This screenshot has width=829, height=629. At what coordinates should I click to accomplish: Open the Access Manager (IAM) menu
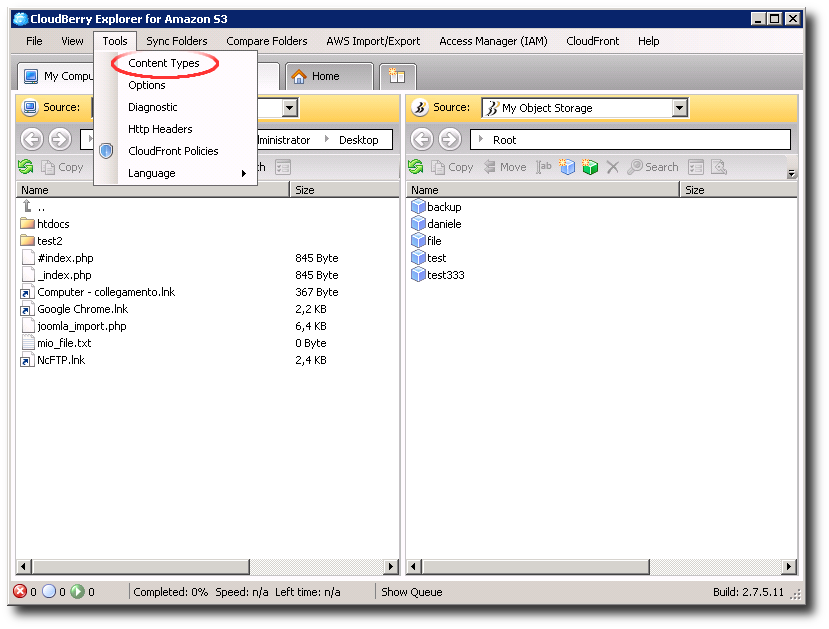[x=493, y=41]
